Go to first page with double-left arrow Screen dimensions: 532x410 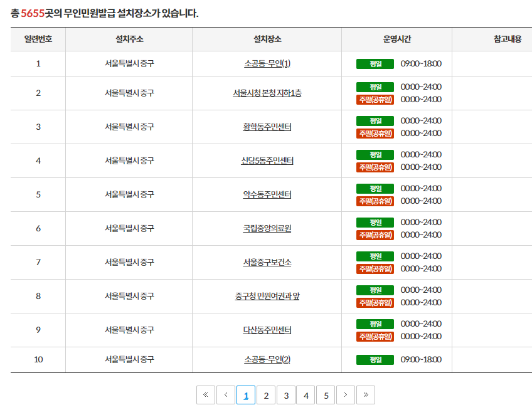206,395
